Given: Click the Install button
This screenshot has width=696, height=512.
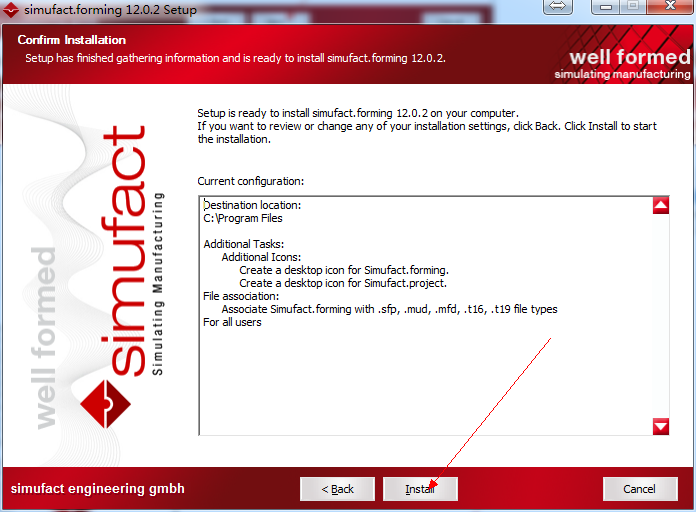Looking at the screenshot, I should [x=420, y=489].
